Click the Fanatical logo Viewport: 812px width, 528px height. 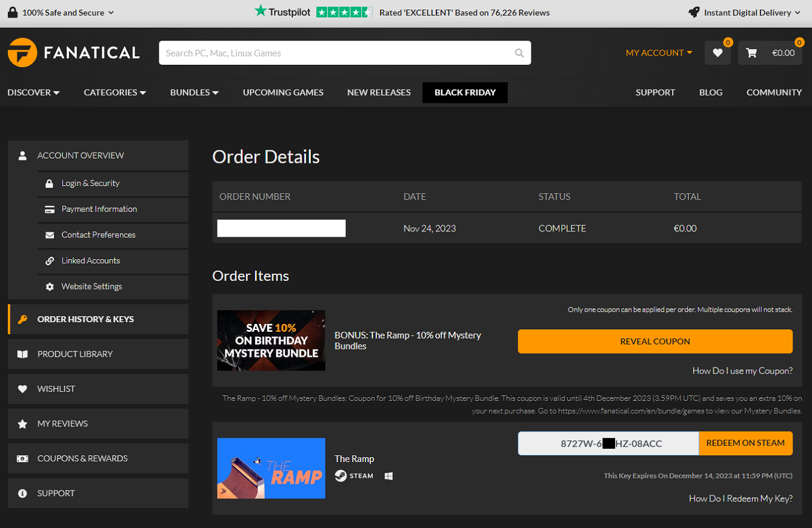(74, 53)
